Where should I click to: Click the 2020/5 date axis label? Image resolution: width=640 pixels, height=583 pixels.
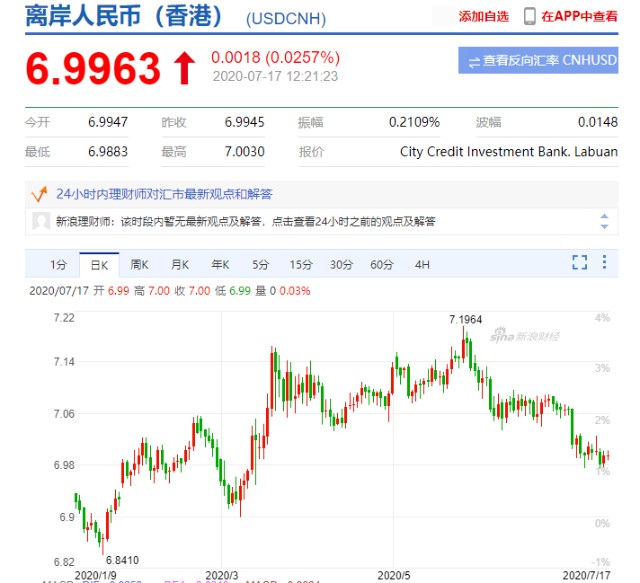tap(394, 576)
